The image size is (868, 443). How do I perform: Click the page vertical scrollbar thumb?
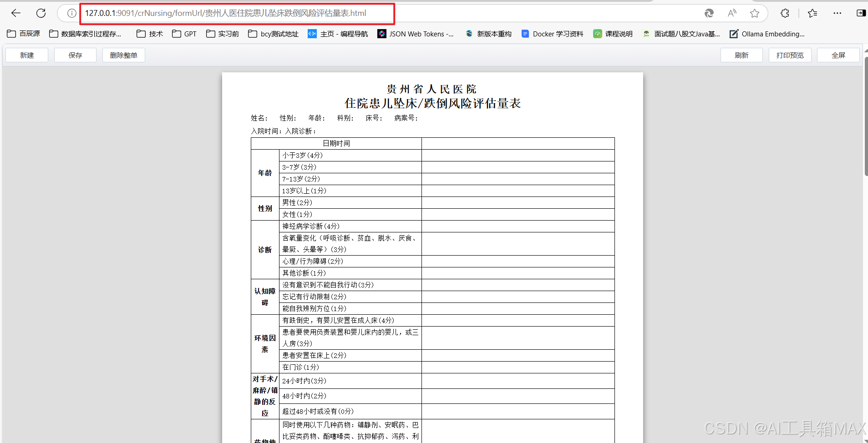pyautogui.click(x=866, y=116)
